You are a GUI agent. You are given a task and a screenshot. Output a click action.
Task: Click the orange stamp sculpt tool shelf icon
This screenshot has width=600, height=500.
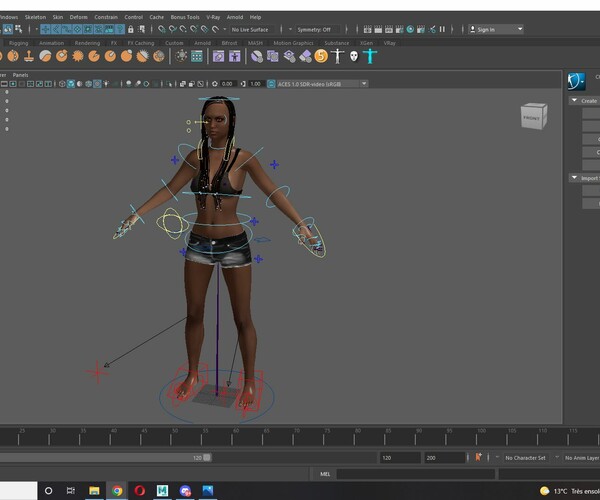(29, 56)
